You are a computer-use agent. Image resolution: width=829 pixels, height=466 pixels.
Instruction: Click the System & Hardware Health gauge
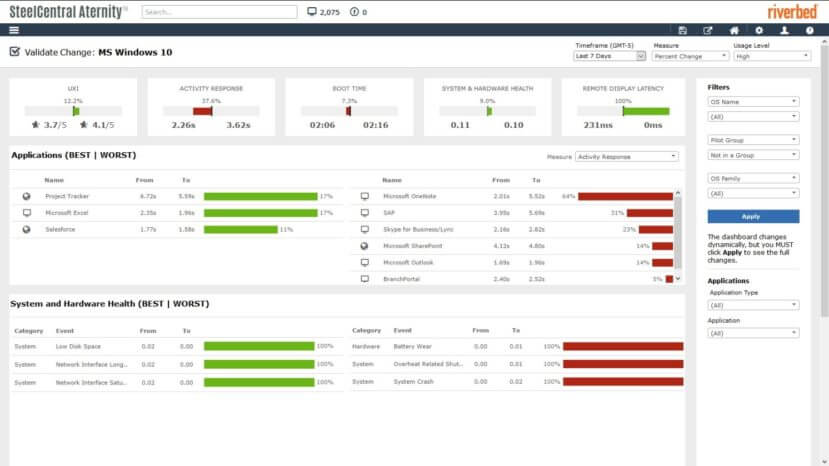487,111
